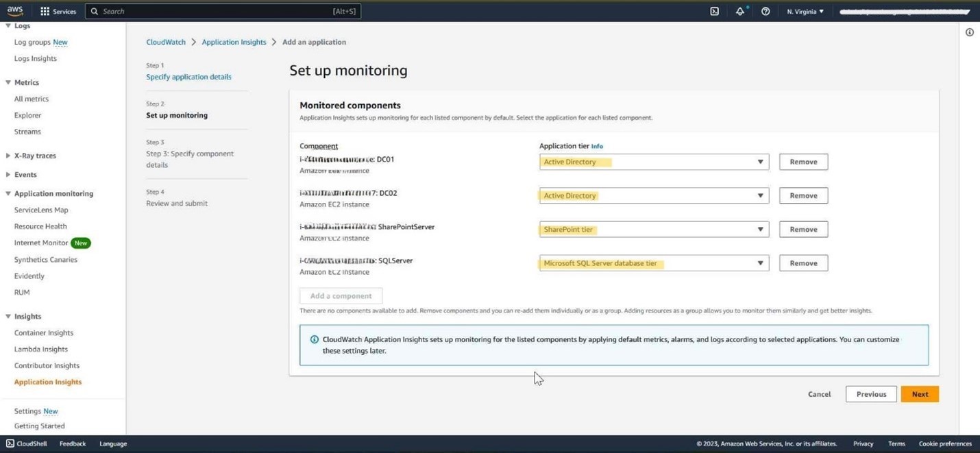
Task: Select Application Insights in sidebar
Action: pos(48,382)
